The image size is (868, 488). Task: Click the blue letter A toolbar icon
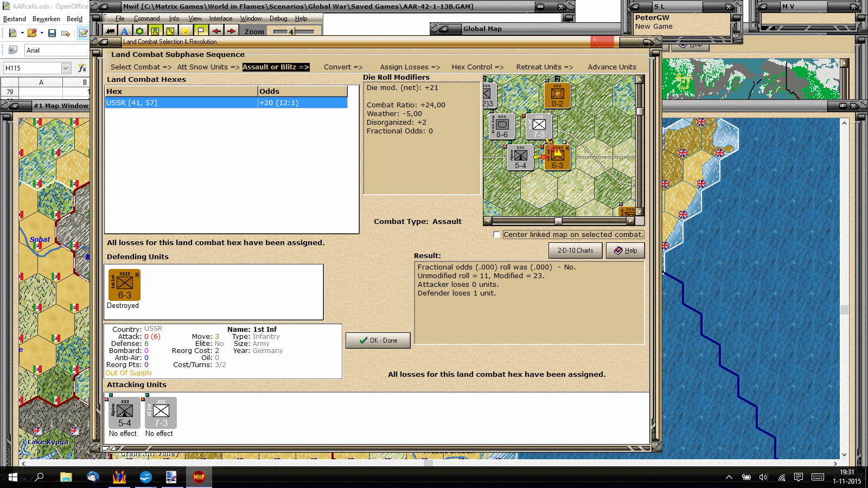(125, 31)
